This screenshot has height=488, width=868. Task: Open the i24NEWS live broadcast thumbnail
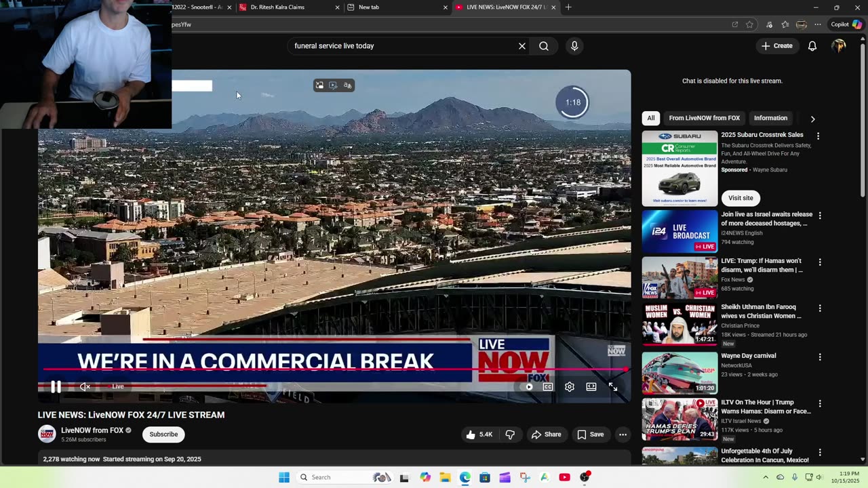point(679,231)
